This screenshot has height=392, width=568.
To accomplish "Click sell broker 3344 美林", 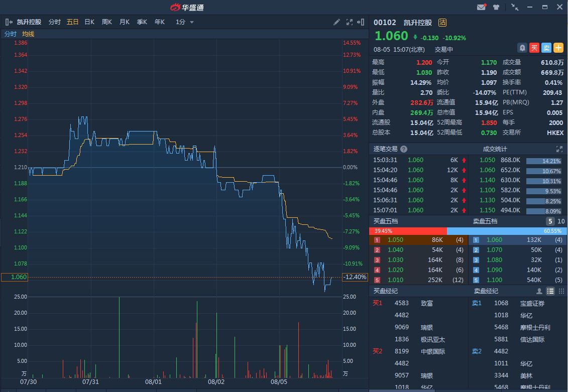I will pos(513,375).
